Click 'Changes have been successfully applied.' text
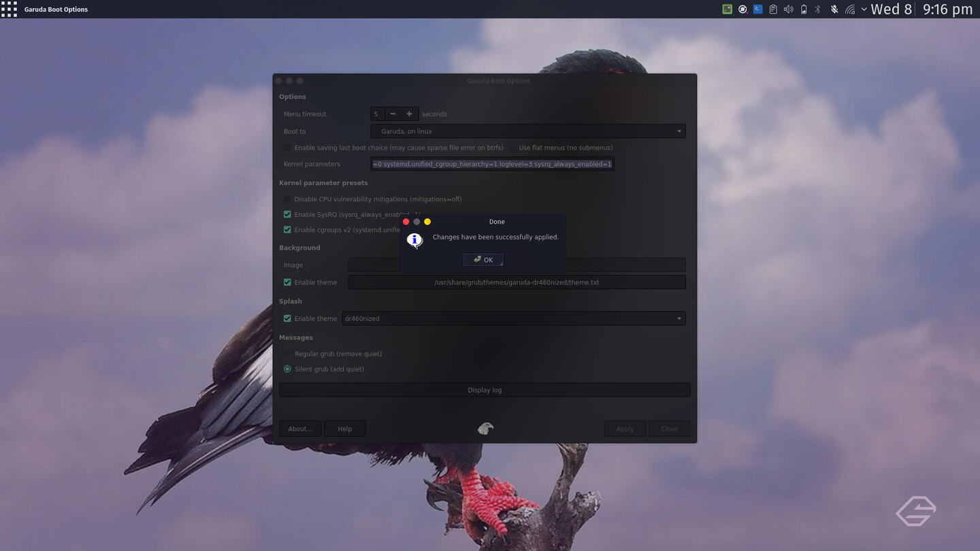This screenshot has width=980, height=551. (x=495, y=237)
